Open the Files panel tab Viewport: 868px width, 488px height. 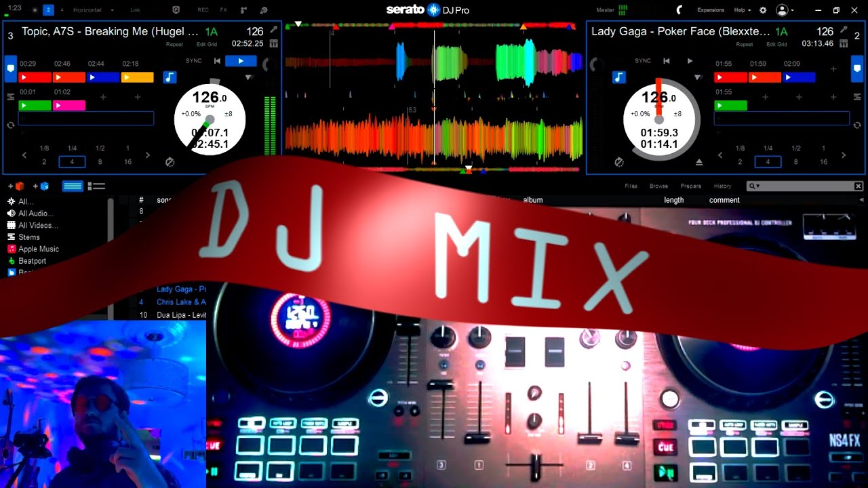pyautogui.click(x=631, y=186)
